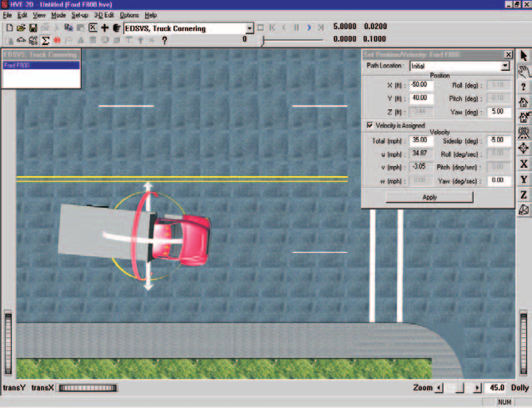The image size is (532, 408).
Task: Click the Zoom decrease arrow
Action: [x=439, y=388]
